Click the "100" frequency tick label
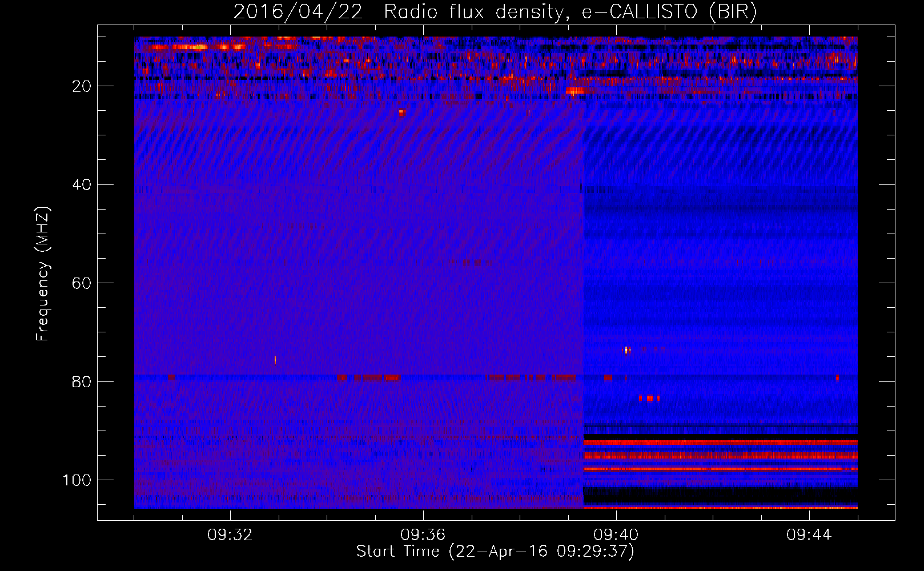The image size is (924, 571). click(77, 480)
